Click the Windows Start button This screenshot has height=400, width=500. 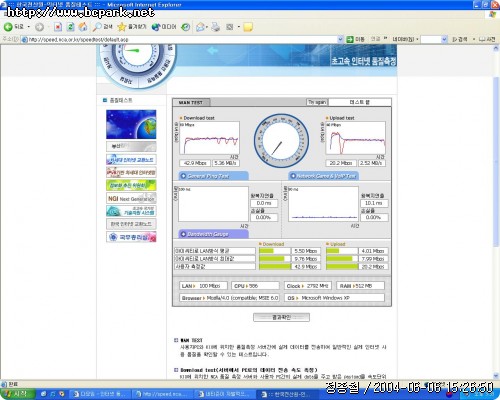[x=18, y=394]
